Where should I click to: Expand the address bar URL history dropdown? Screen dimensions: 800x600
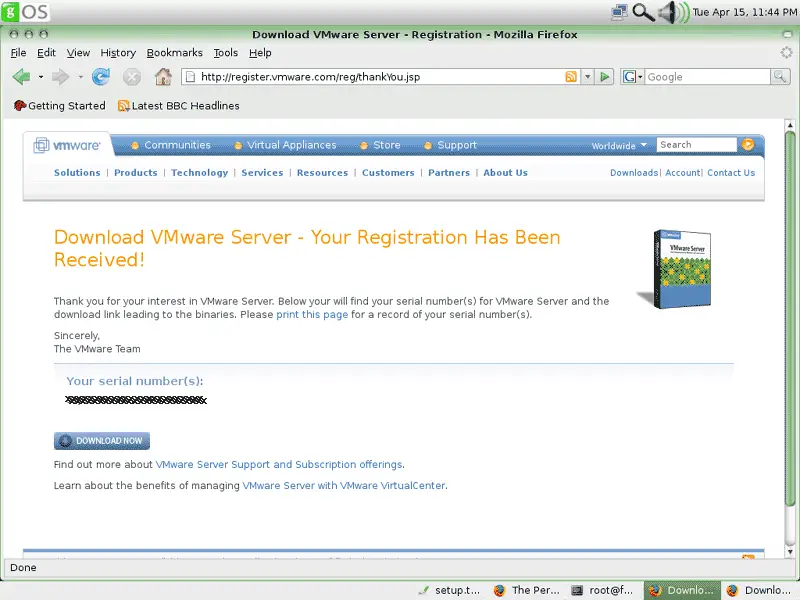click(x=587, y=77)
